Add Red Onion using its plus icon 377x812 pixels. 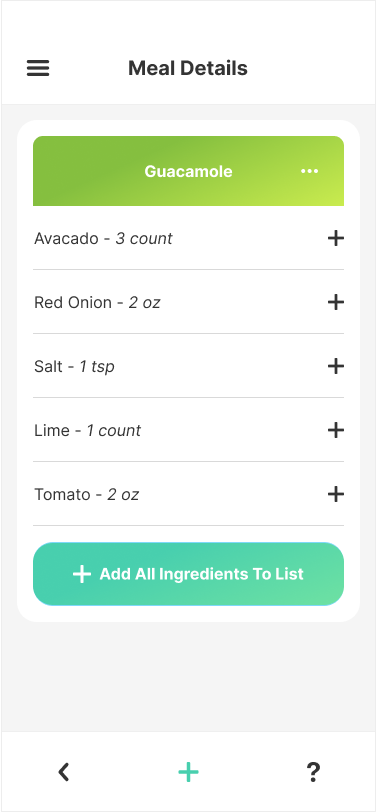tap(336, 302)
